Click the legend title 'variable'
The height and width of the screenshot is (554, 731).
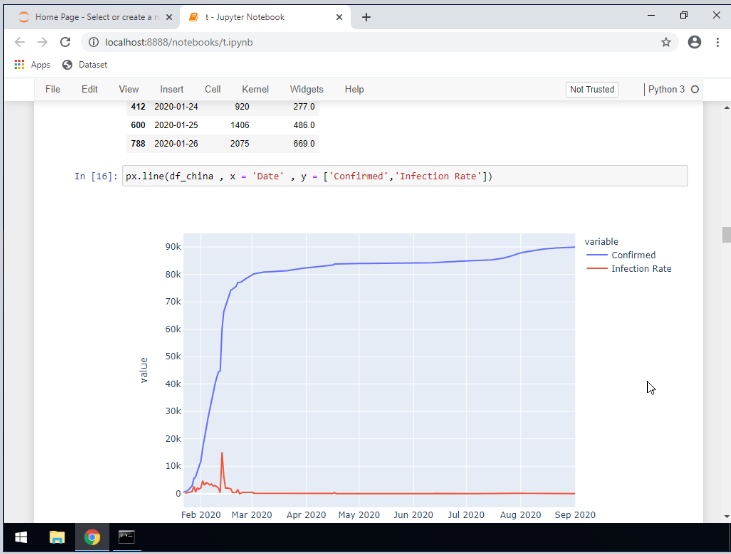point(601,242)
